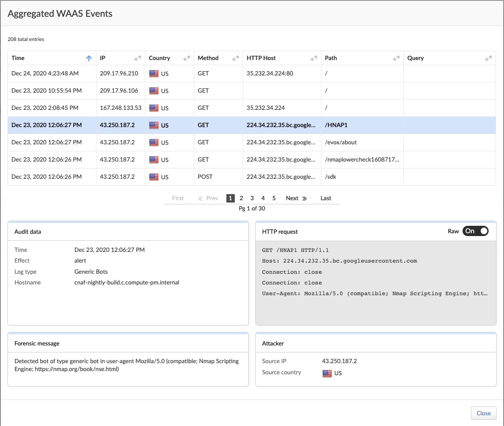Select row with path /evox/about
504x426 pixels.
(x=252, y=142)
